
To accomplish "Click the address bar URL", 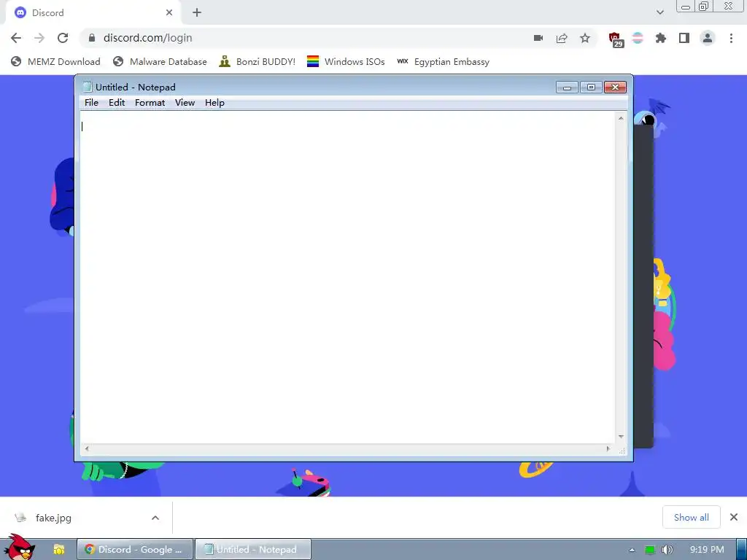I will 147,38.
